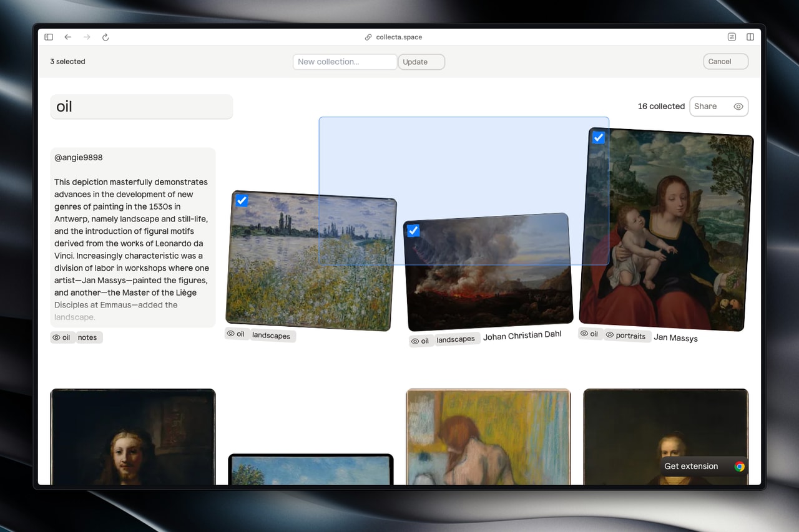
Task: Select the river landscape painting
Action: coord(311,261)
